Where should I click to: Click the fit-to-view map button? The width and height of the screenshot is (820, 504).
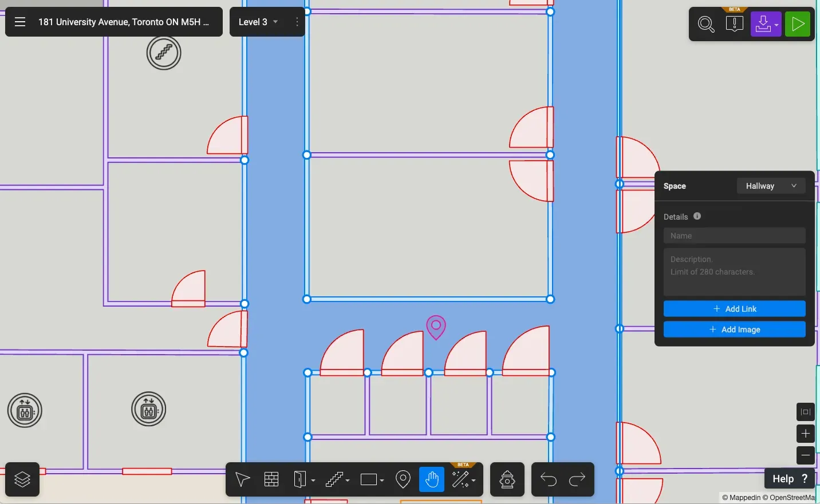pos(806,412)
